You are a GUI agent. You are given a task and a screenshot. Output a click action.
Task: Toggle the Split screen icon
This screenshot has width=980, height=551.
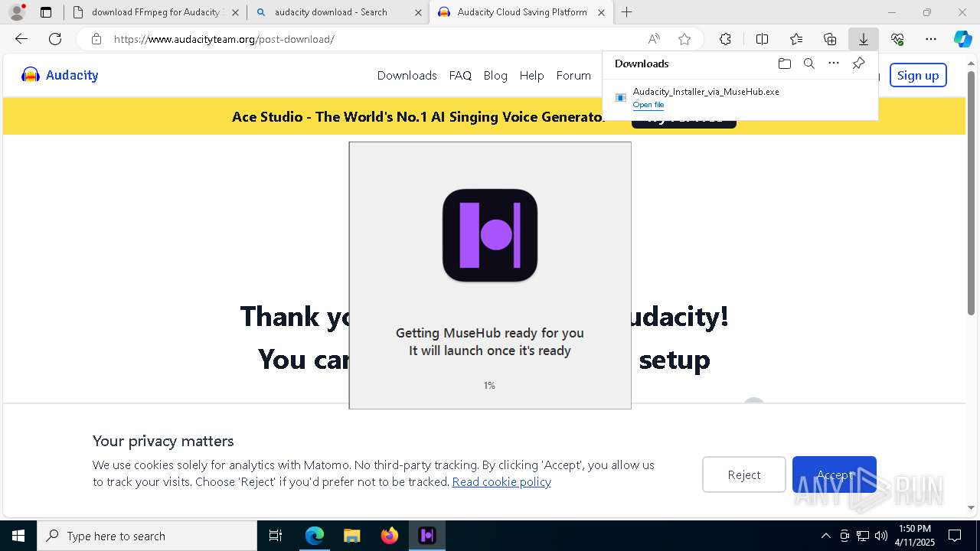[762, 39]
